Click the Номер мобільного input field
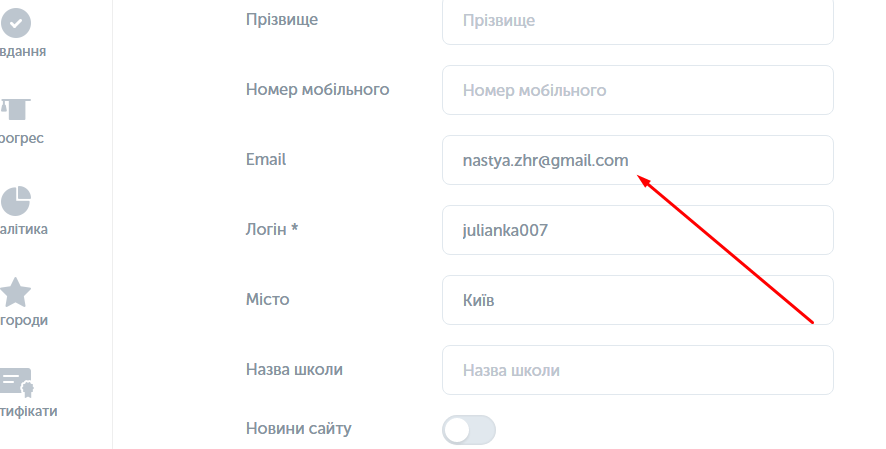Viewport: 886px width, 449px height. pyautogui.click(x=637, y=90)
